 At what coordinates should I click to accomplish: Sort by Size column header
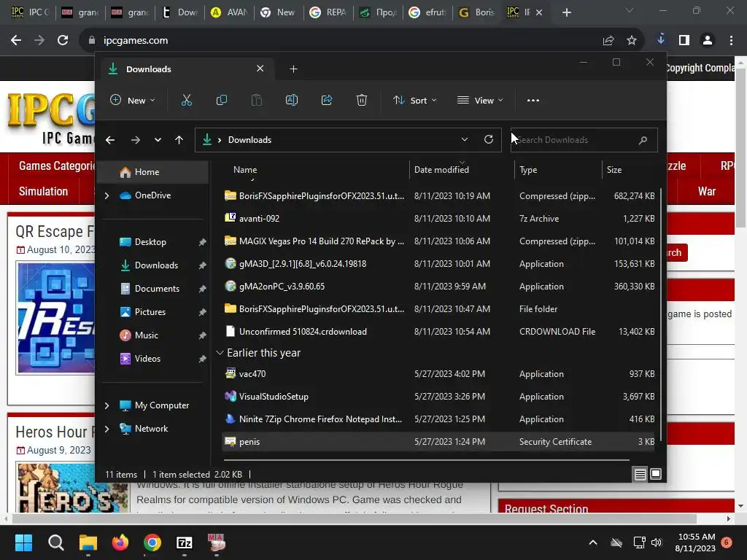coord(614,169)
